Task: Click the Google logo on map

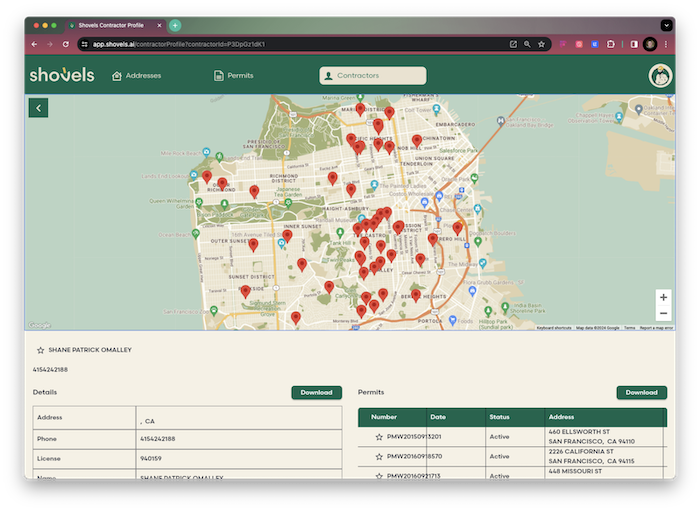Action: coord(39,325)
